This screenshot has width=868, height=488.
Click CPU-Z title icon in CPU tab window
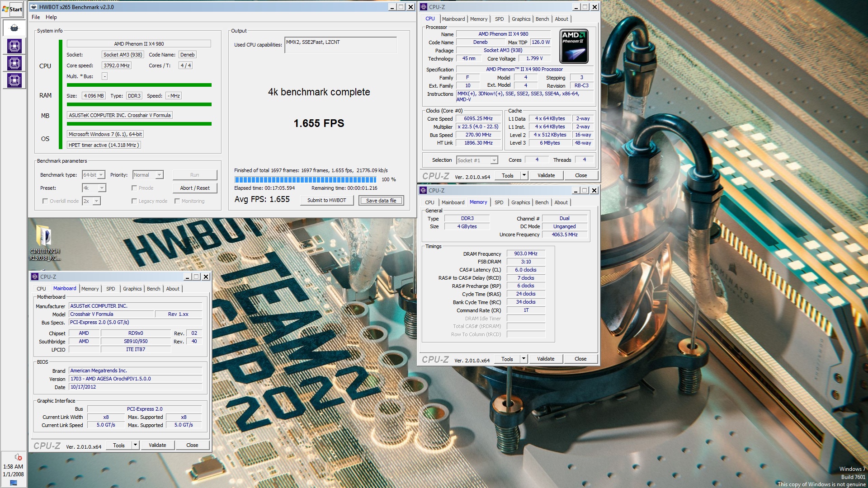pos(424,7)
